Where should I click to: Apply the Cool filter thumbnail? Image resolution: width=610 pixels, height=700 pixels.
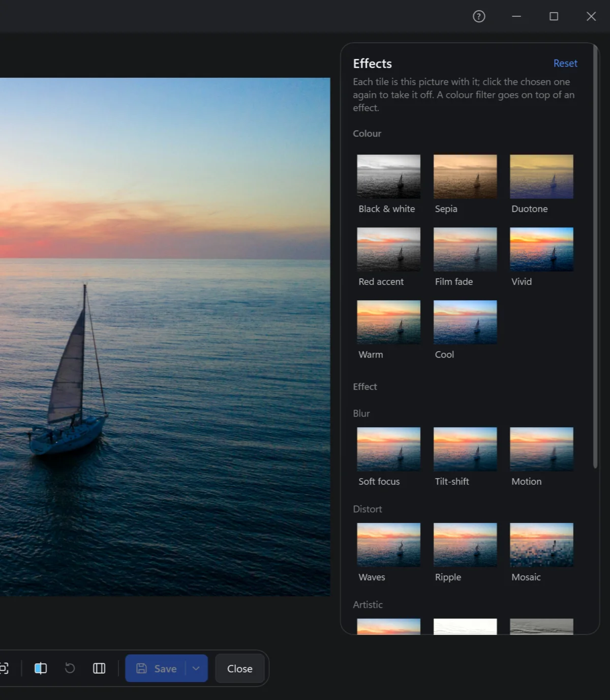[465, 322]
